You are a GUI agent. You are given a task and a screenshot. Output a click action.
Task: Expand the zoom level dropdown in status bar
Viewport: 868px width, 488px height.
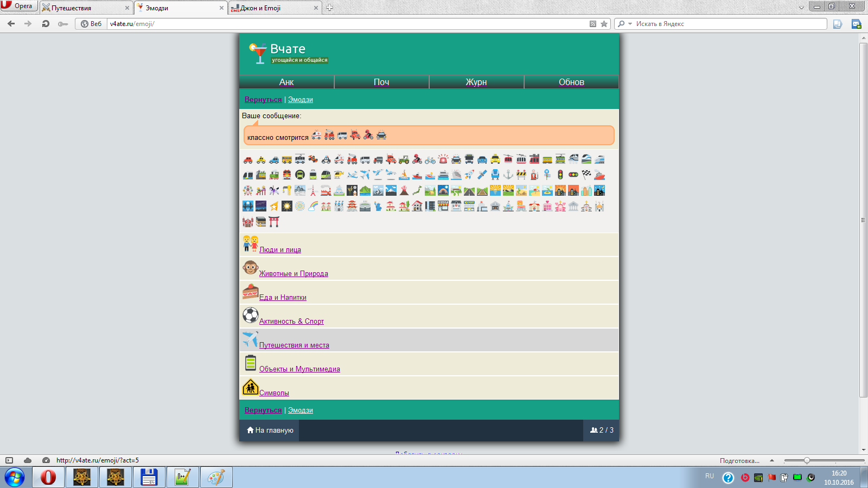tap(772, 460)
